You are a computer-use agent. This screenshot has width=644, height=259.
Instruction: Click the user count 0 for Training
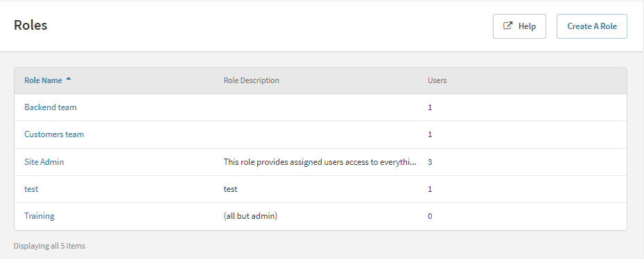coord(430,216)
